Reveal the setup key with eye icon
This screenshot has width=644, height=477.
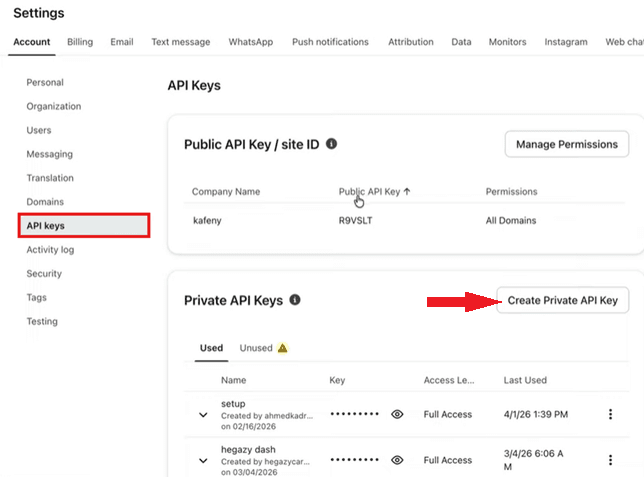click(397, 414)
